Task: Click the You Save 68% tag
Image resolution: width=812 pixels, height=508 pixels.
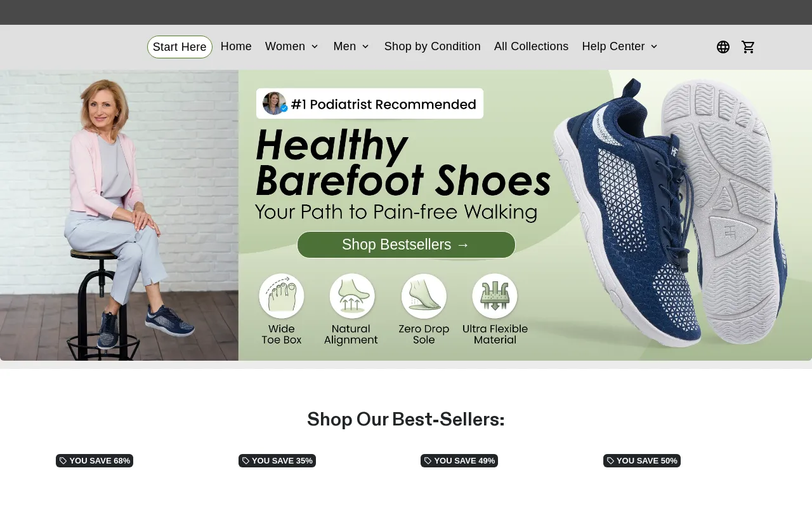Action: point(95,460)
